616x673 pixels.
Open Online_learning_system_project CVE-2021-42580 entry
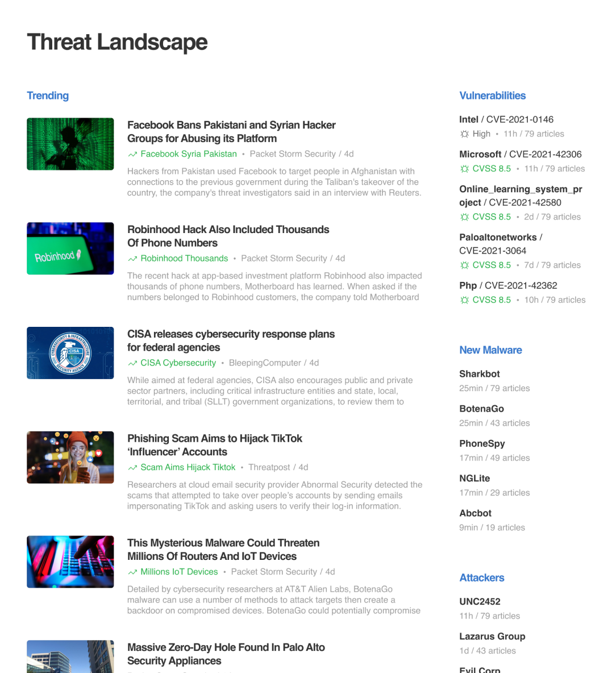point(521,196)
